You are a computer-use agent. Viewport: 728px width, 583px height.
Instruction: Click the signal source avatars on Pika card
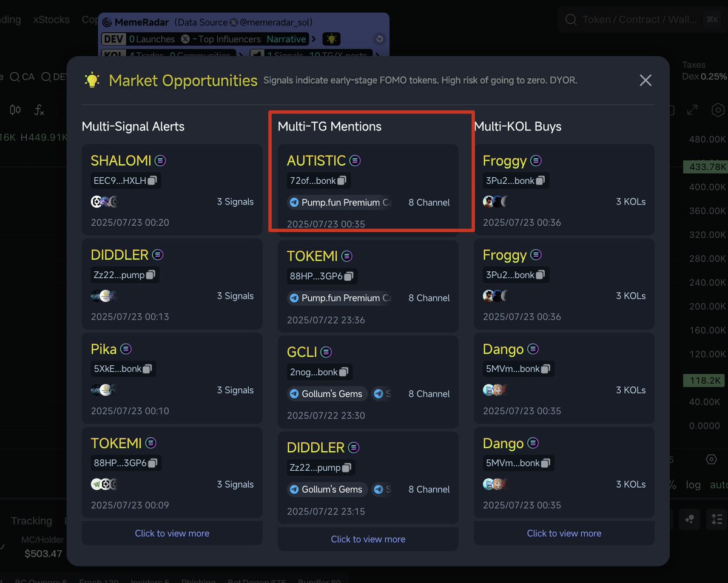104,390
